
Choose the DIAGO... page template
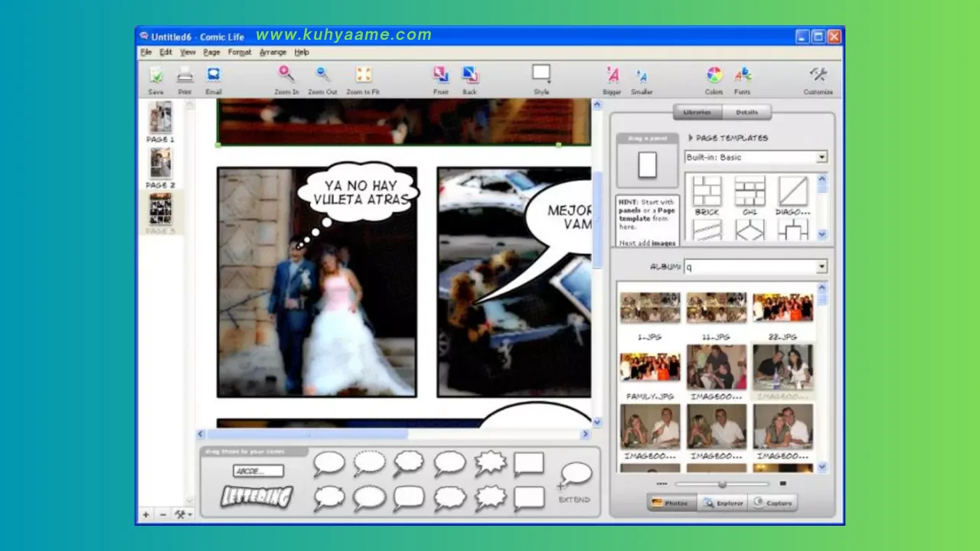(x=793, y=191)
